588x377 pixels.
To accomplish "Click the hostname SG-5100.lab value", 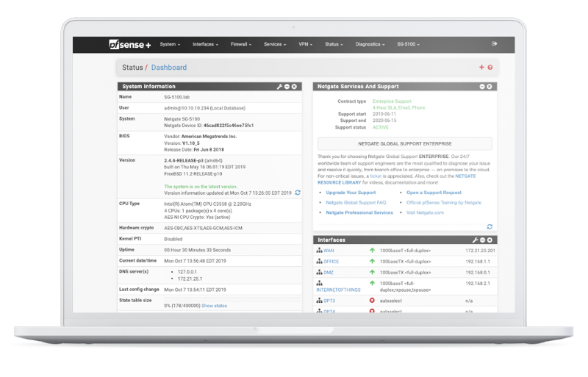I will [176, 97].
